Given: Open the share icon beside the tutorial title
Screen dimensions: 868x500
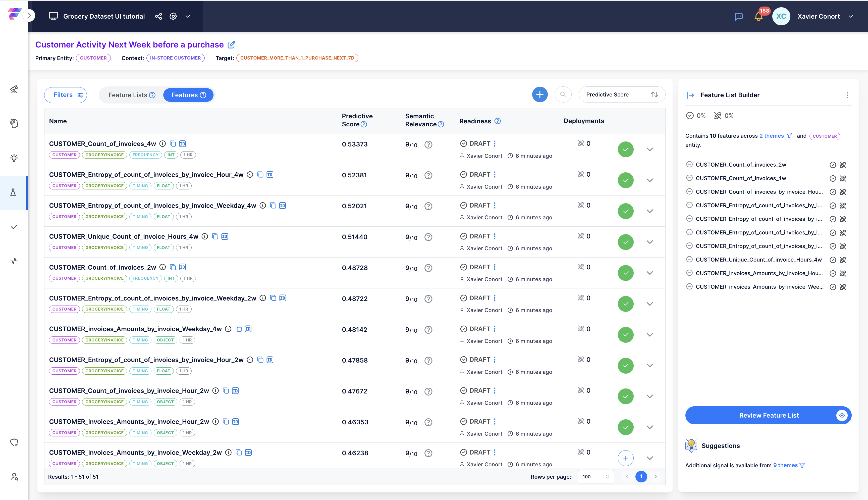Looking at the screenshot, I should point(158,17).
